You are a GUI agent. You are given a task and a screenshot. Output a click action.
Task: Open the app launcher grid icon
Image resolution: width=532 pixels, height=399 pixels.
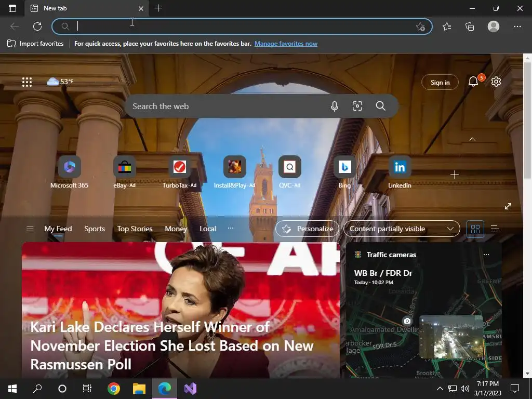click(27, 82)
